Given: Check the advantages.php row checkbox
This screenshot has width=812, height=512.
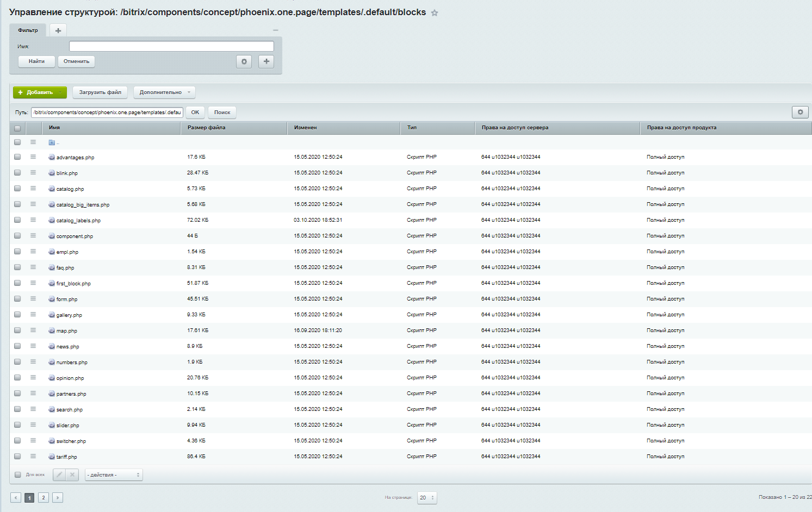Looking at the screenshot, I should point(17,157).
